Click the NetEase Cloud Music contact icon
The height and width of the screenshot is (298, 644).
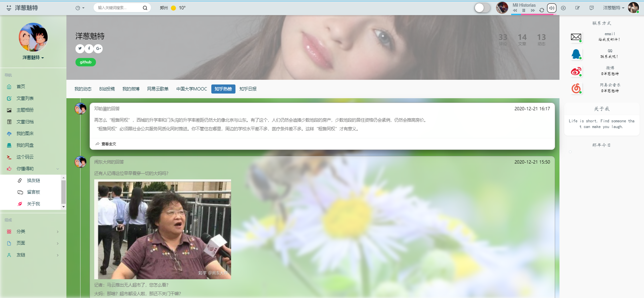[x=576, y=88]
